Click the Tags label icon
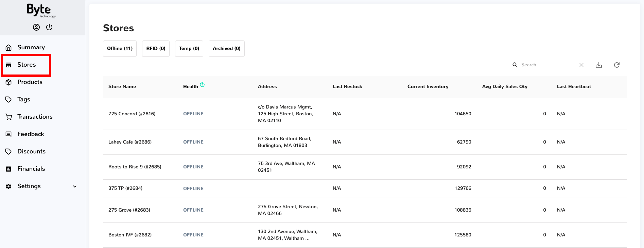 point(8,100)
